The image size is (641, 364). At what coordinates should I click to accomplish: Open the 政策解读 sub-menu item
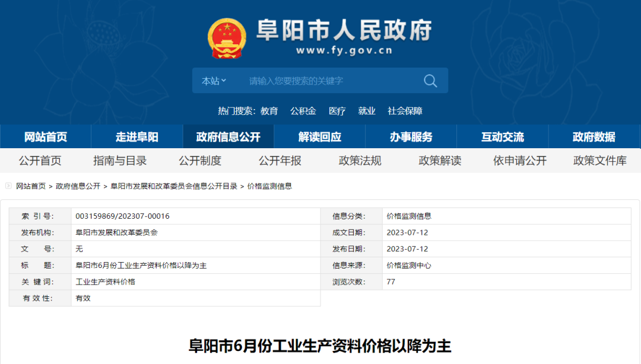tap(440, 161)
